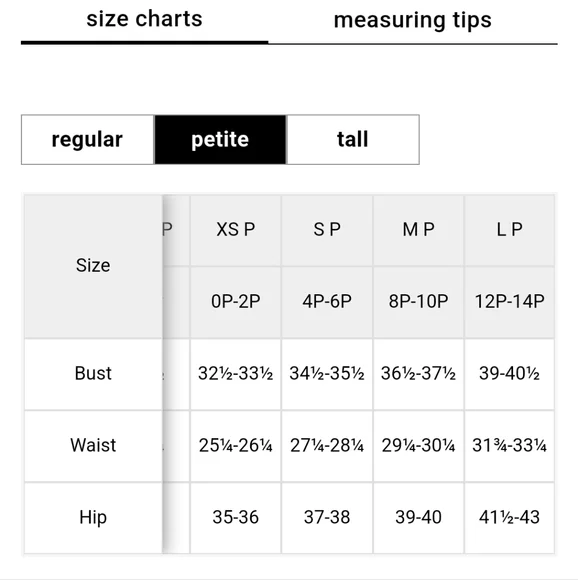Select the 12P-14P size cell

tap(509, 302)
